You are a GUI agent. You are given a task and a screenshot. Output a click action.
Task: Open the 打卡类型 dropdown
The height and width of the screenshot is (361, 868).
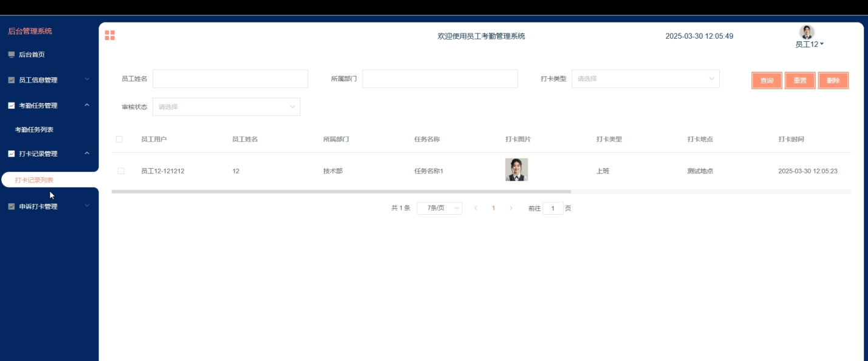click(645, 79)
